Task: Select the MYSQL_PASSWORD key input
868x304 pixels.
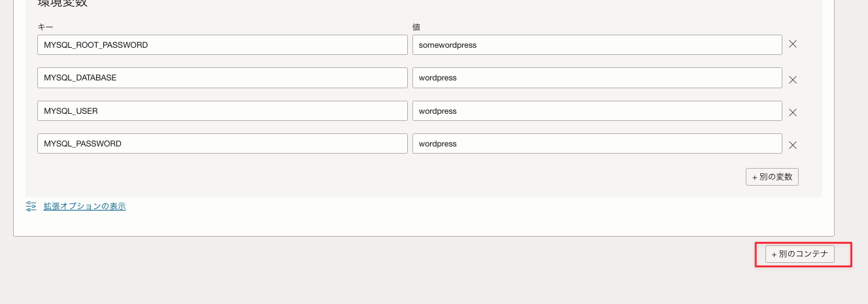Action: (x=222, y=144)
